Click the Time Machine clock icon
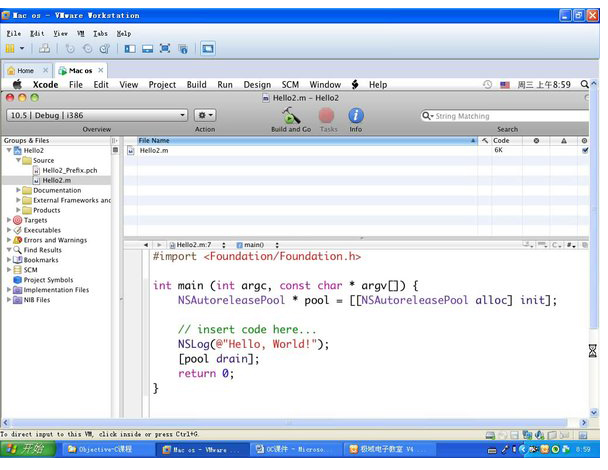 click(487, 84)
